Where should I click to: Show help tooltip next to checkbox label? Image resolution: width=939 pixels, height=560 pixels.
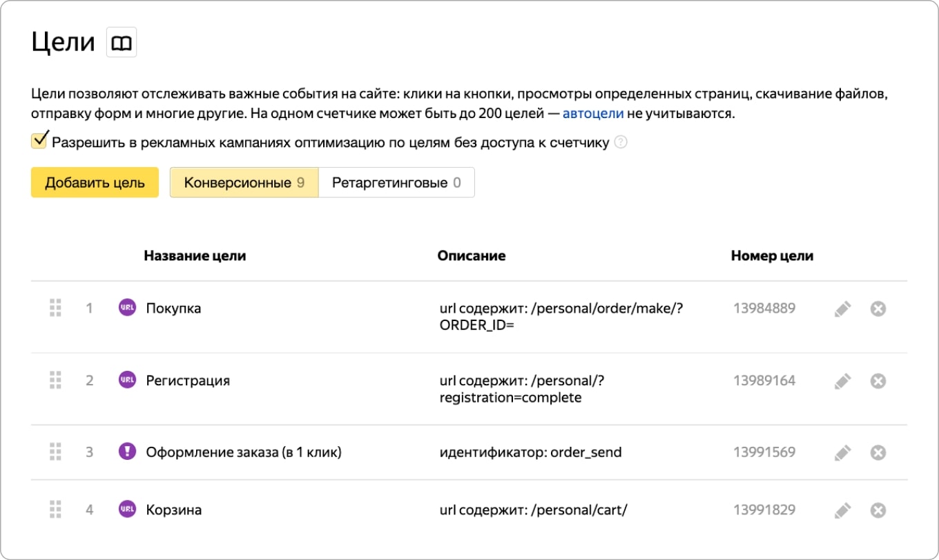tap(621, 143)
